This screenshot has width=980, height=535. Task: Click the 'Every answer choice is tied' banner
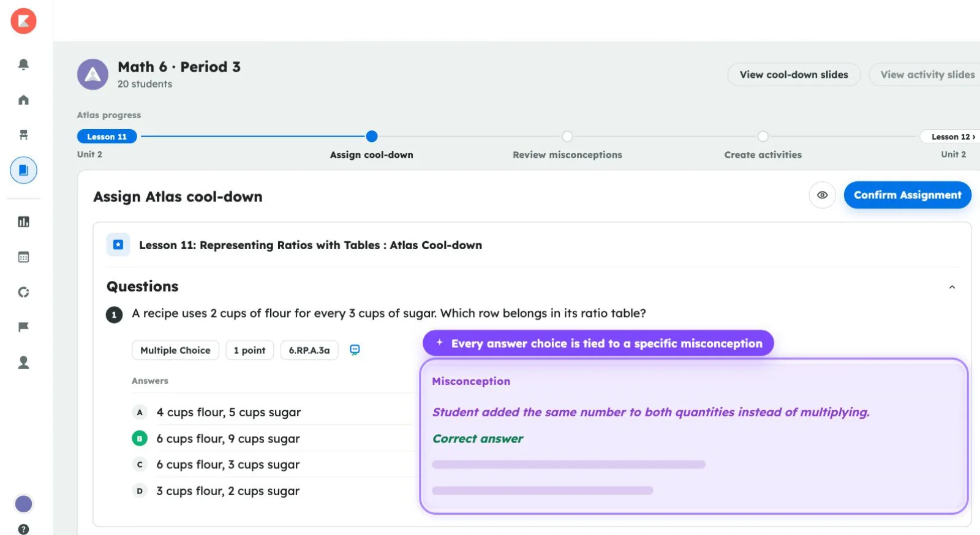point(598,343)
